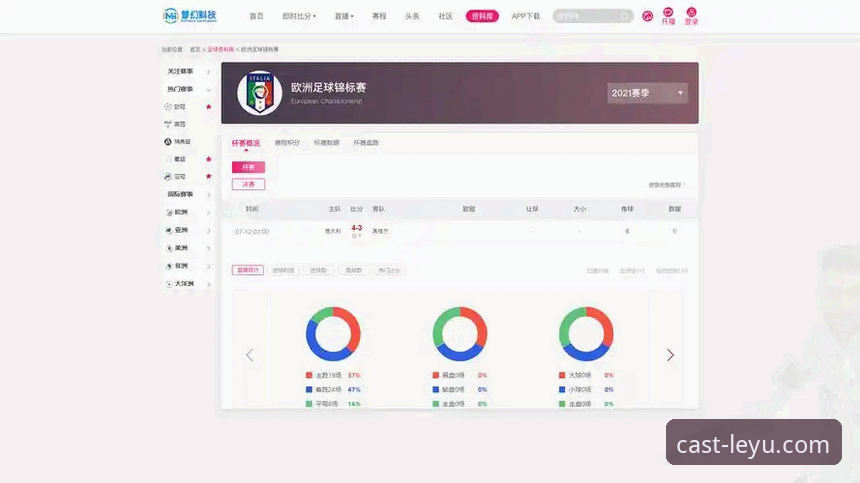Click the 首页 breadcrumb link

tap(195, 49)
